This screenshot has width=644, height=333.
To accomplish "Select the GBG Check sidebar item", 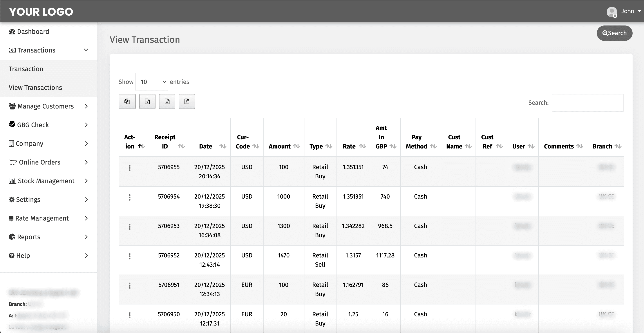I will [x=33, y=125].
